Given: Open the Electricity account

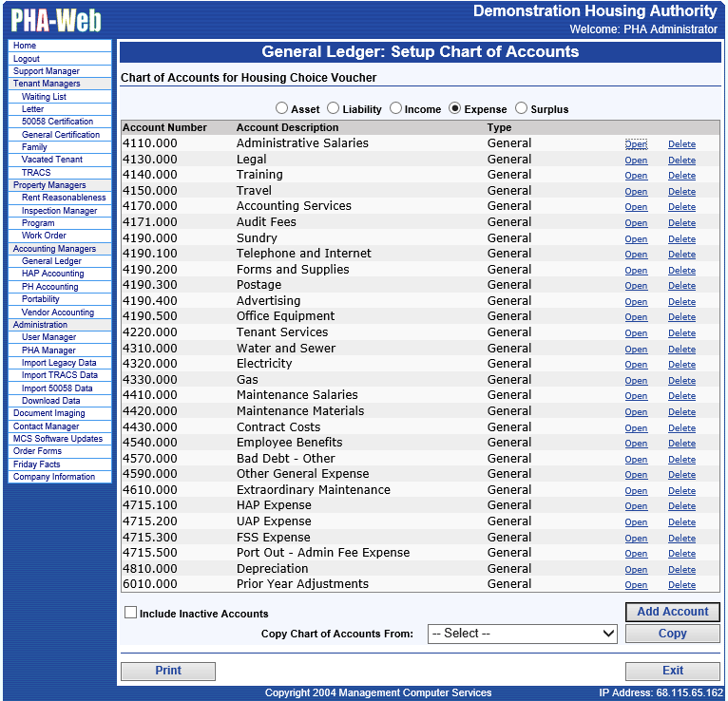Looking at the screenshot, I should tap(636, 365).
